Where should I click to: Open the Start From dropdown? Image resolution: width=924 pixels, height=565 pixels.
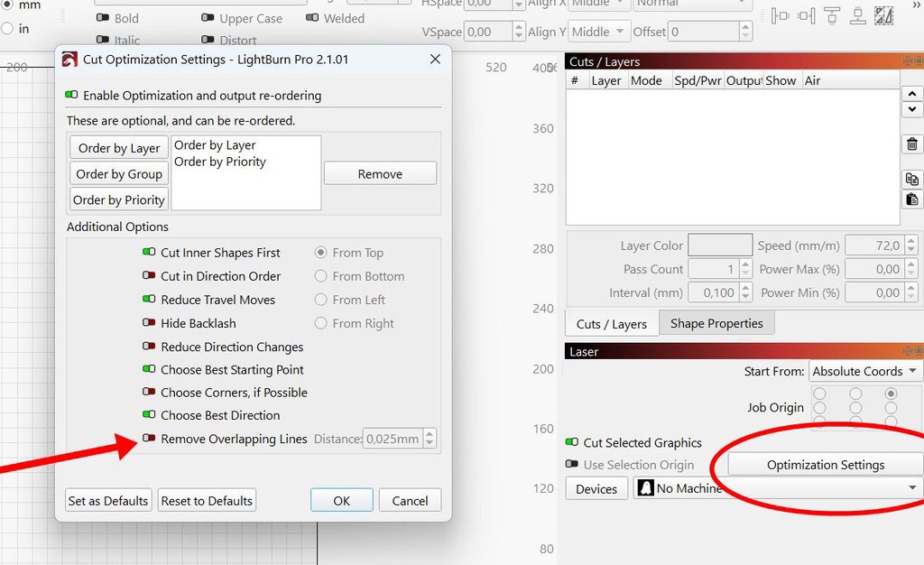tap(864, 371)
